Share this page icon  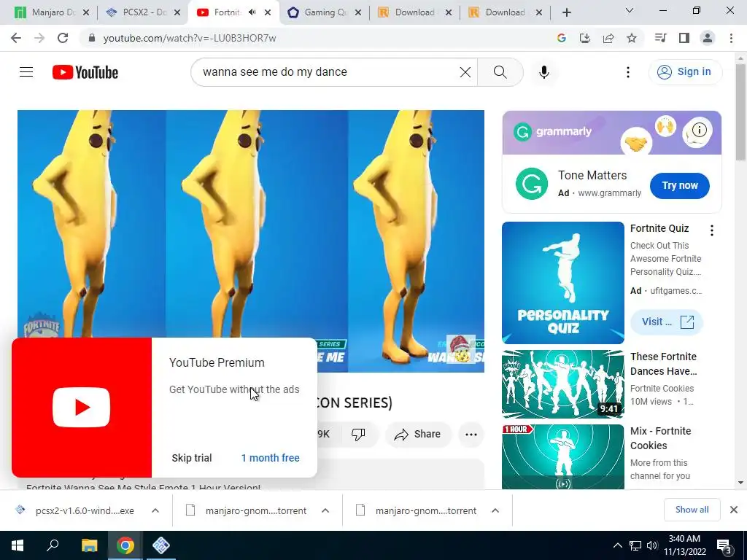point(608,38)
